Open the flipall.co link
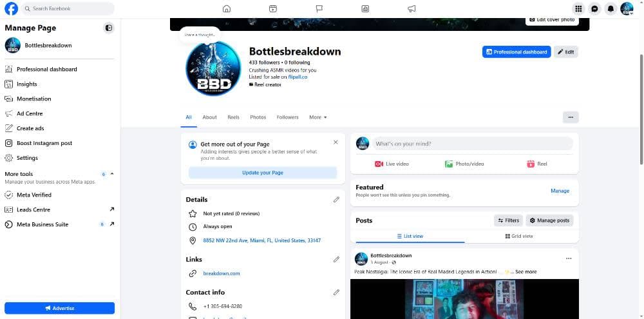644x319 pixels. tap(298, 77)
